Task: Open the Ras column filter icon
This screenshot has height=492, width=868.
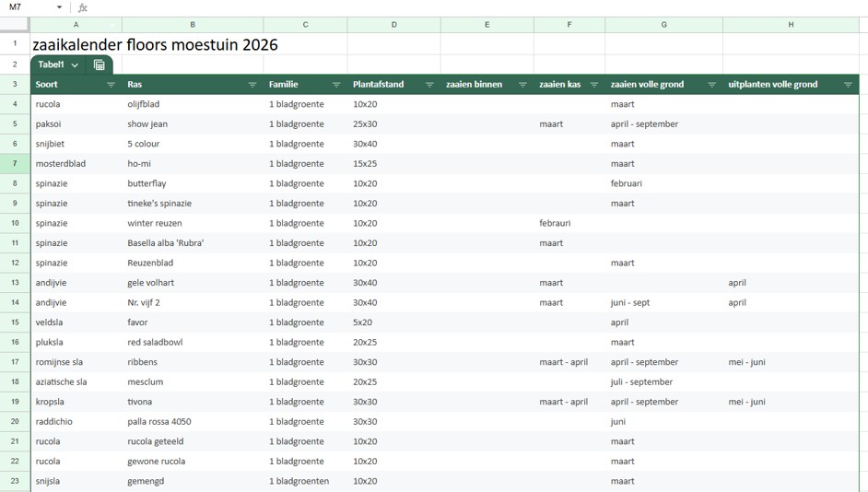Action: tap(252, 85)
